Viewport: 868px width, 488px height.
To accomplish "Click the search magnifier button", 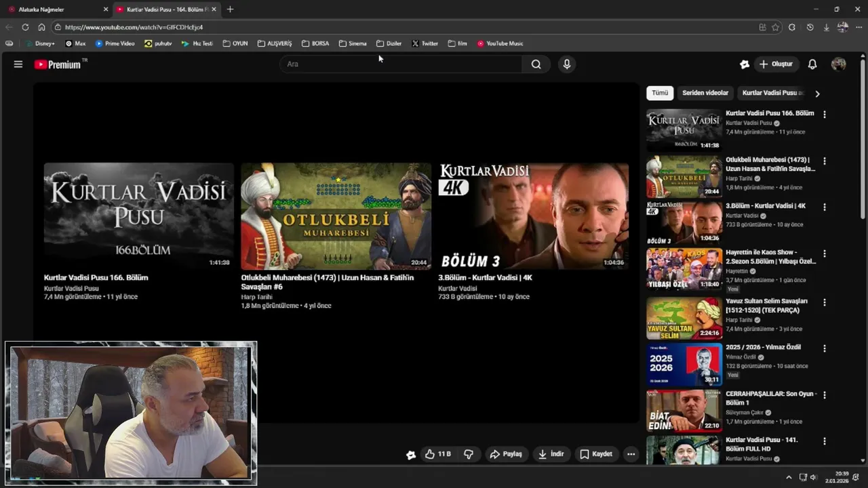I will 536,64.
